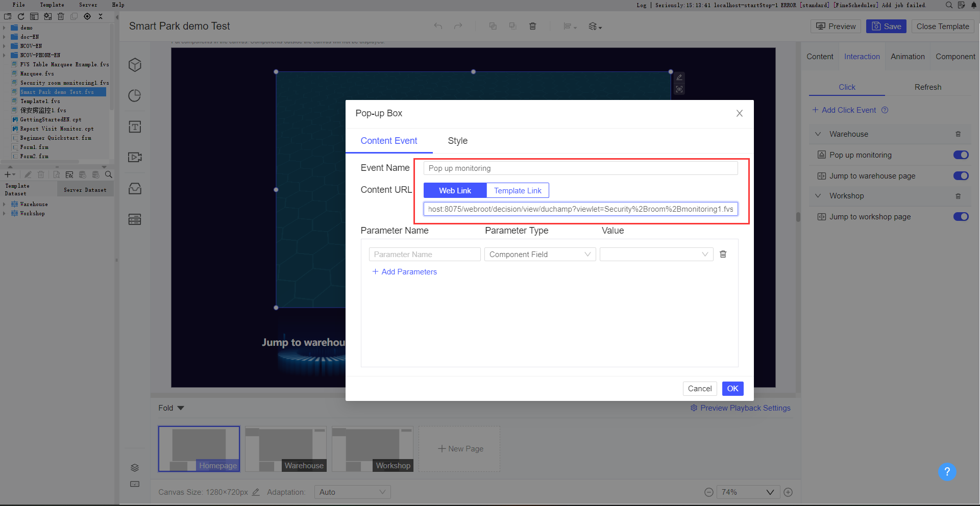The image size is (980, 506).
Task: Toggle off Jump to warehouse page event
Action: click(x=961, y=175)
